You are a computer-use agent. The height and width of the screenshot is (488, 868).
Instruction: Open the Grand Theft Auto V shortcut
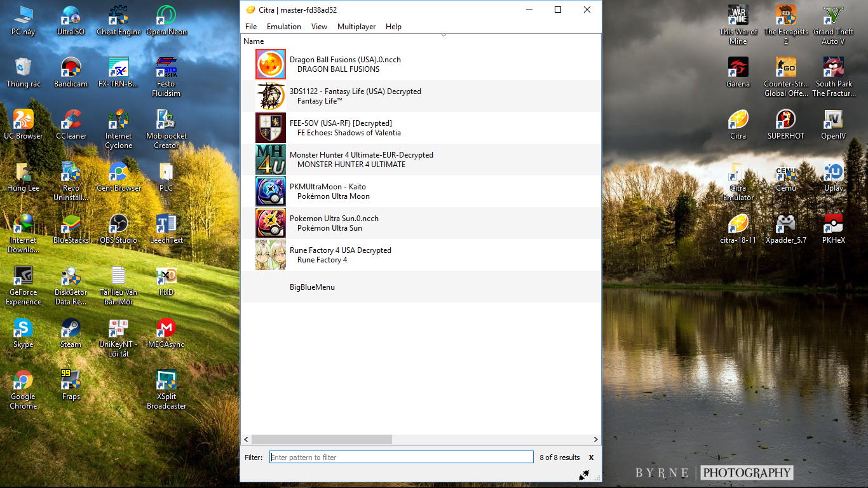point(834,25)
